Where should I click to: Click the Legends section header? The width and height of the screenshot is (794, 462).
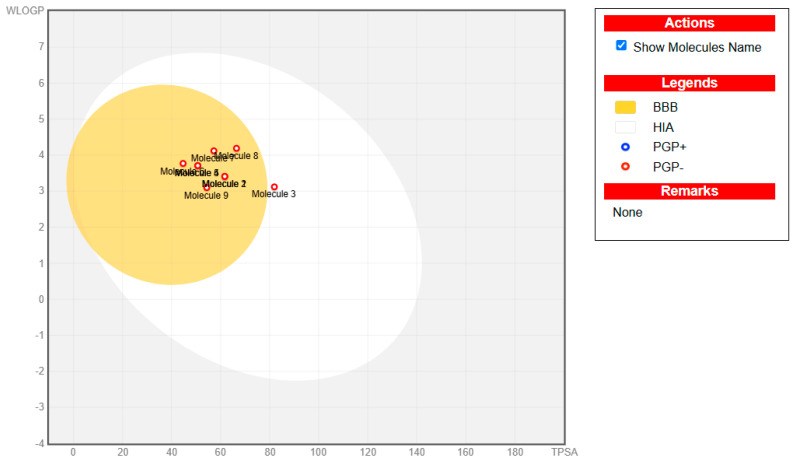[x=689, y=83]
